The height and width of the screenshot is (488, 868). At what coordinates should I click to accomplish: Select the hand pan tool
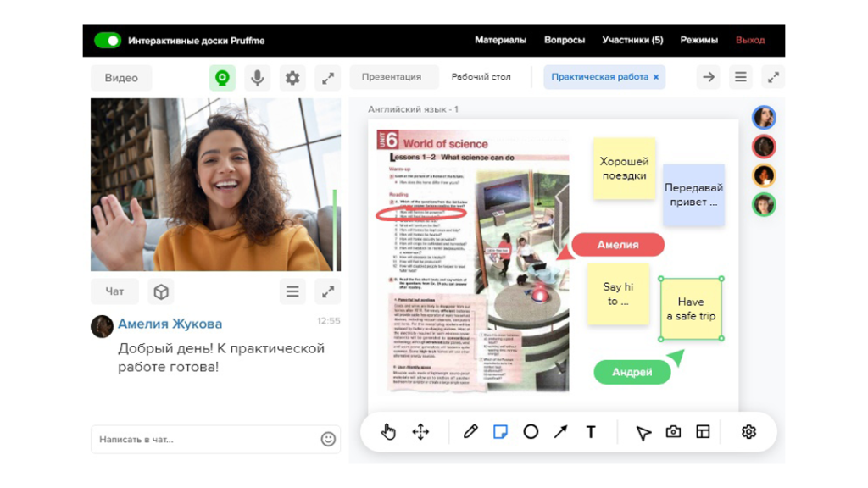tap(388, 432)
